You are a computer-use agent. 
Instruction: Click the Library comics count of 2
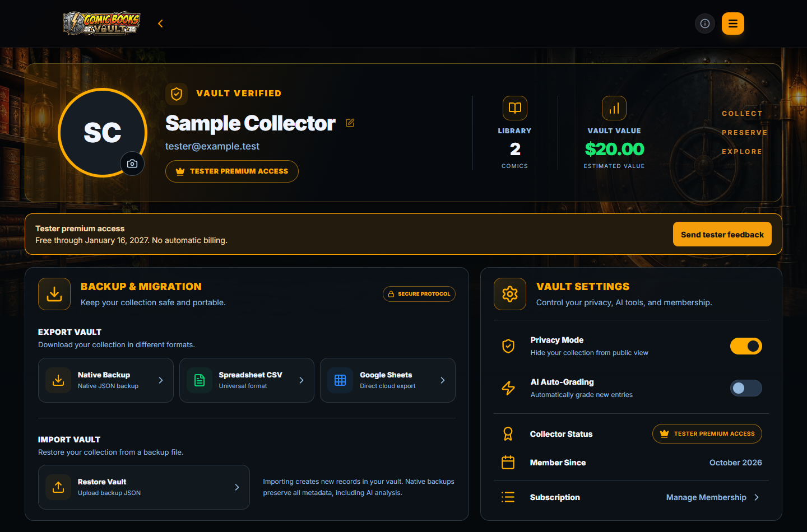[x=515, y=149]
